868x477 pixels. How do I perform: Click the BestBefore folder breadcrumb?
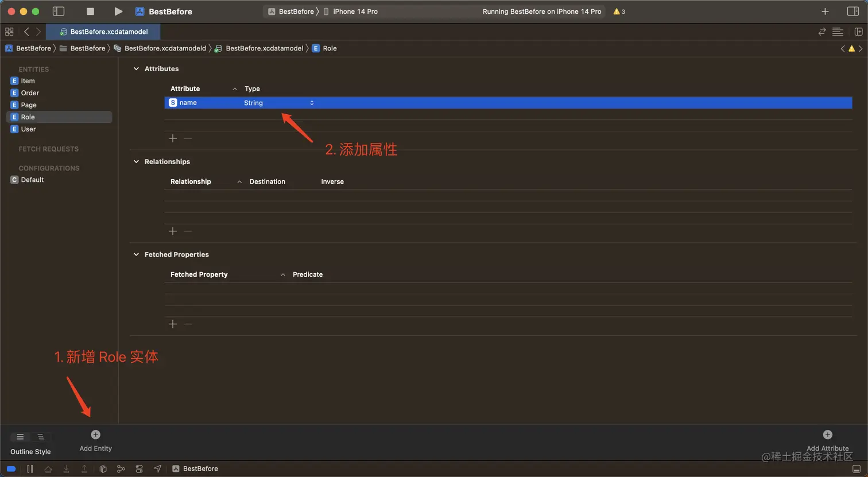point(83,49)
